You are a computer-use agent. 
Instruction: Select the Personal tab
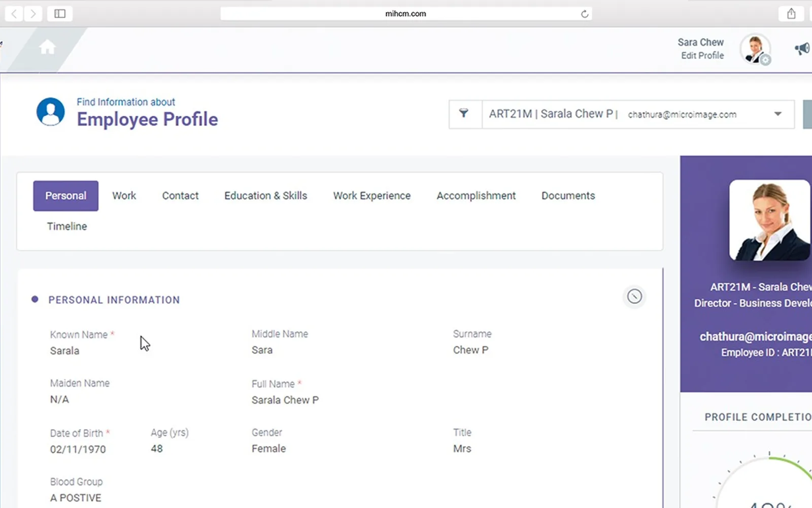tap(66, 196)
